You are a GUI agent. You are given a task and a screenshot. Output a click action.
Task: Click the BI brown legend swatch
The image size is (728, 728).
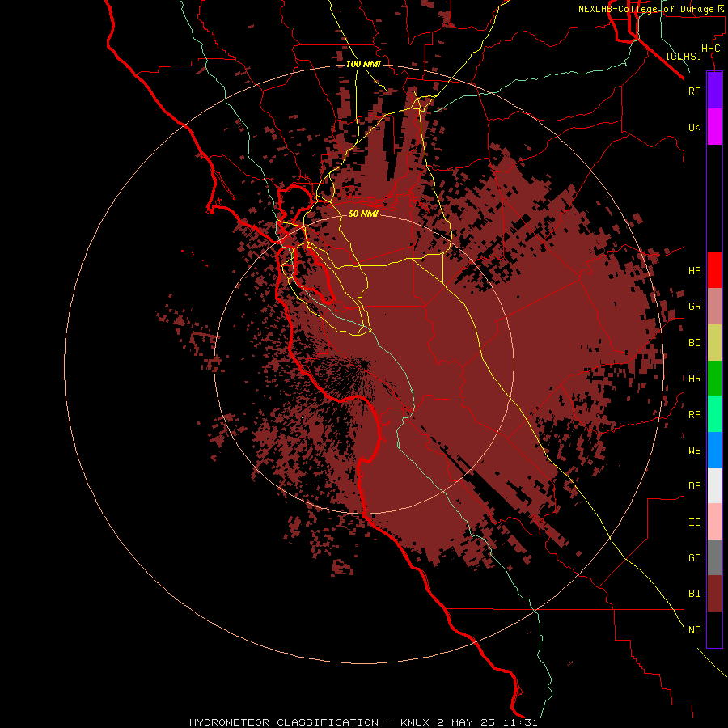pyautogui.click(x=714, y=594)
